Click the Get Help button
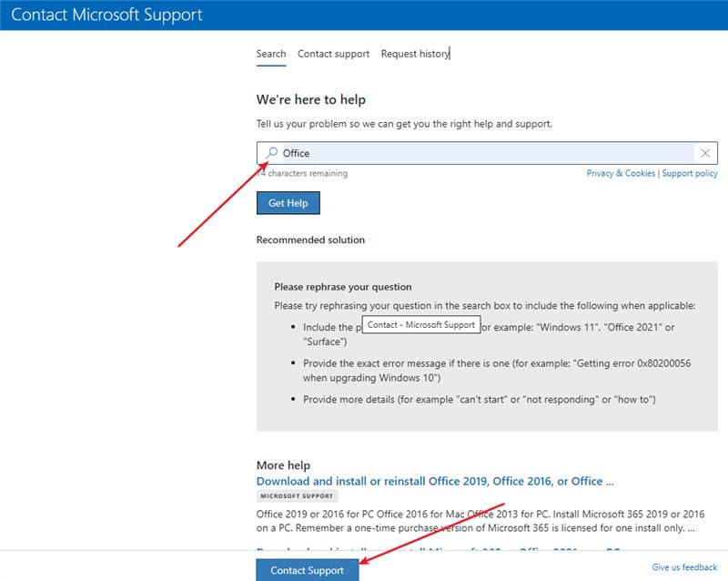The height and width of the screenshot is (581, 728). pyautogui.click(x=288, y=203)
